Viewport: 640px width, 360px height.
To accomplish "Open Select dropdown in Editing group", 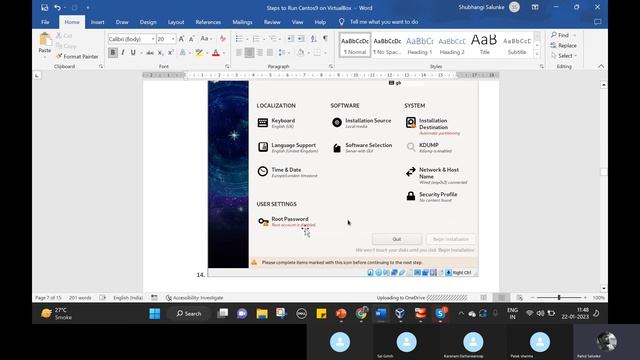I will 564,56.
